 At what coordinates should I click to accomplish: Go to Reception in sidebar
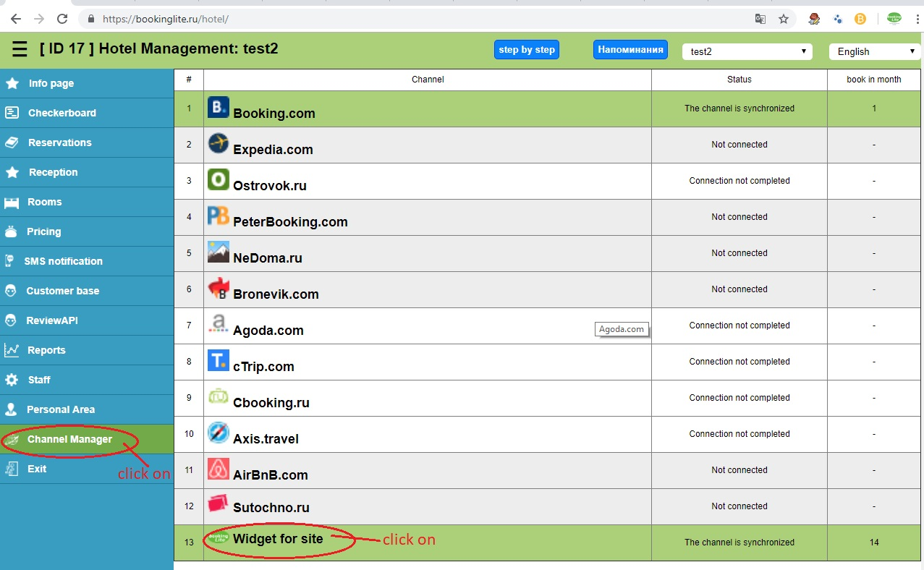87,172
